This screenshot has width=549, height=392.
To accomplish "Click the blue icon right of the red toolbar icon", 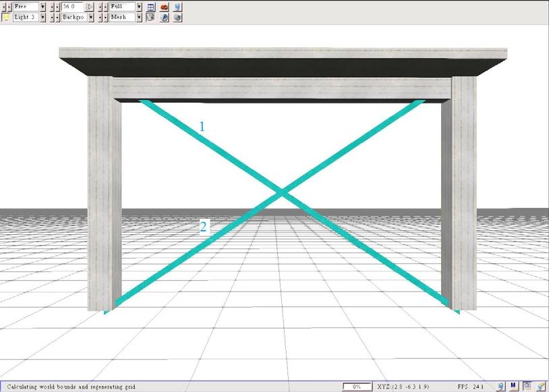I will [177, 7].
